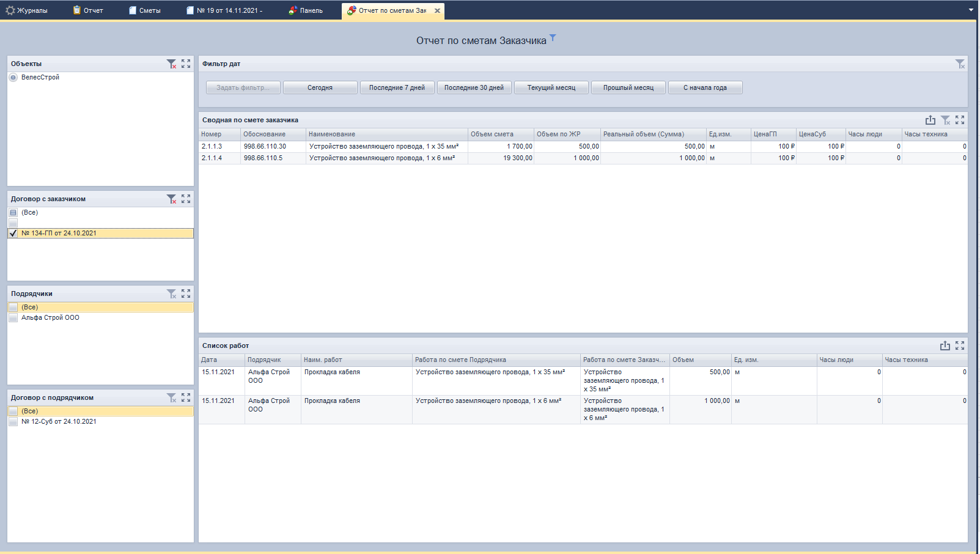This screenshot has width=980, height=554.
Task: Switch to the Сметы tab
Action: point(145,10)
